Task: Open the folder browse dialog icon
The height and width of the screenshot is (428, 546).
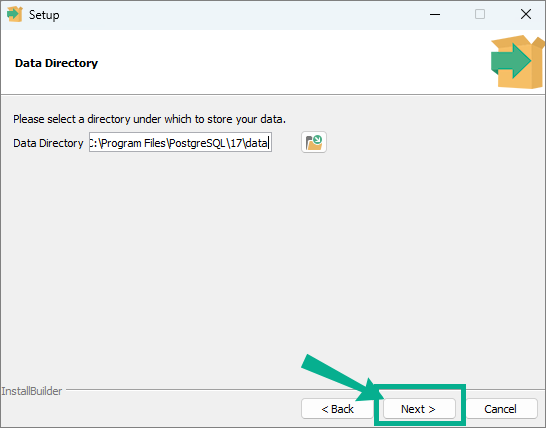Action: (x=314, y=142)
